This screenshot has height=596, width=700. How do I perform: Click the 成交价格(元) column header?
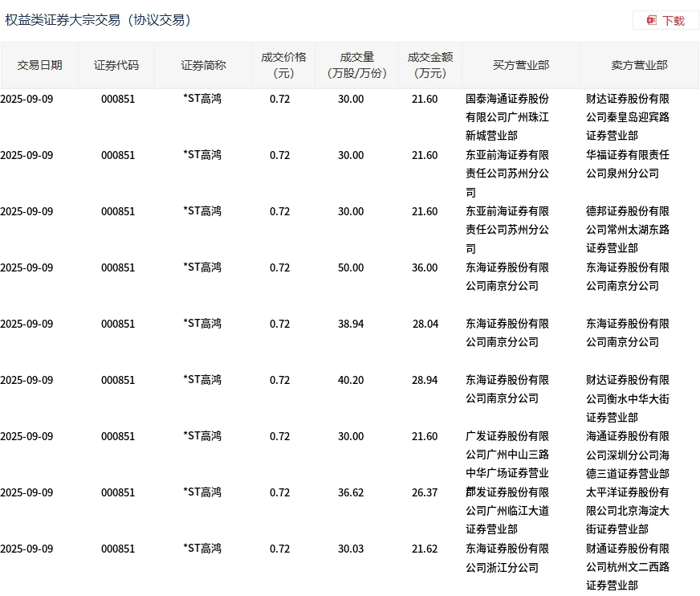[283, 65]
